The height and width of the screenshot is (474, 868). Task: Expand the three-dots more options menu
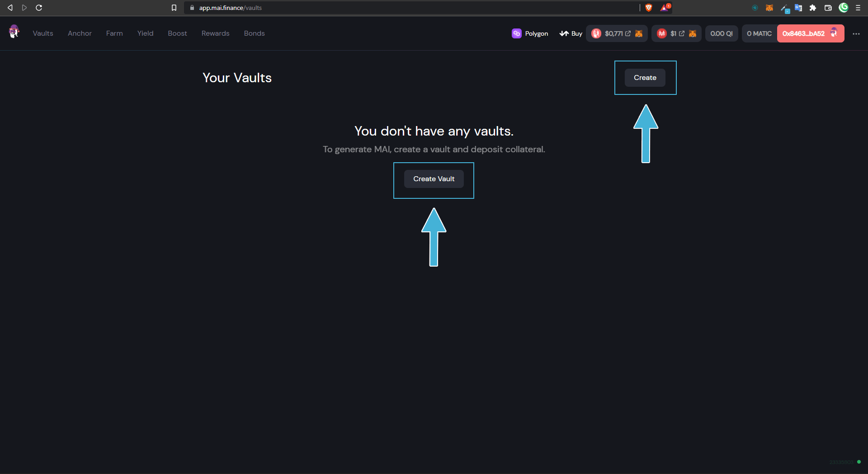pyautogui.click(x=856, y=34)
